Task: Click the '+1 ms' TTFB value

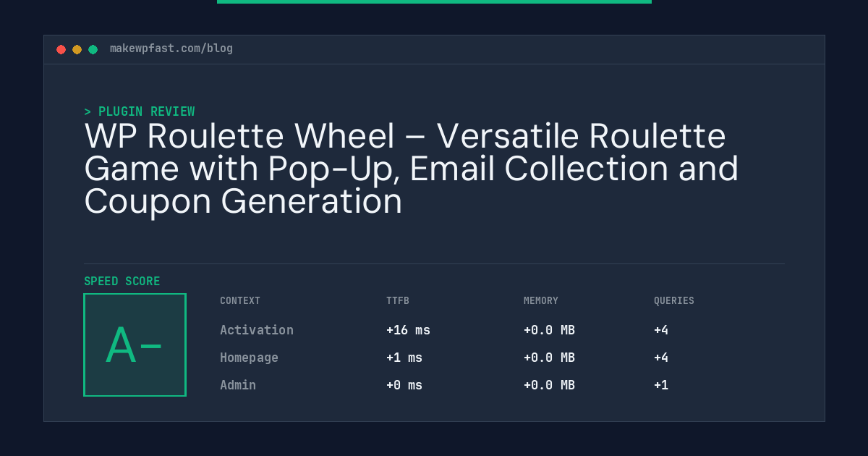Action: click(404, 358)
